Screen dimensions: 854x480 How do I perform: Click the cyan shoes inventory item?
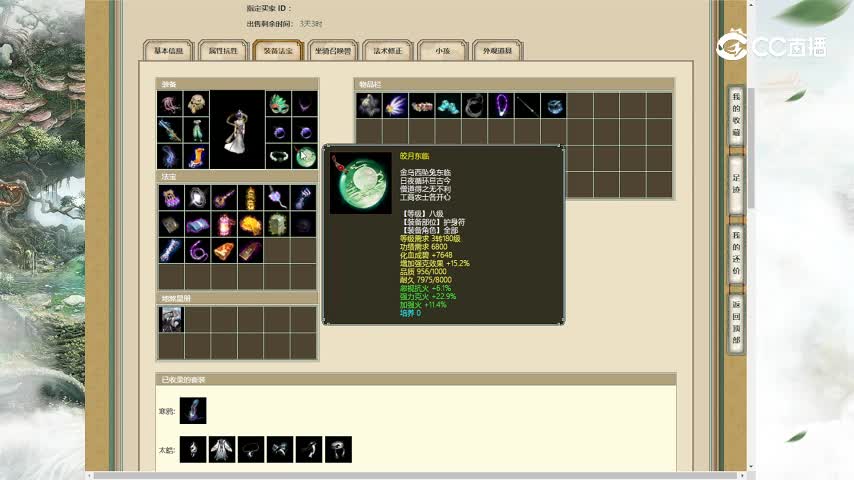tap(448, 105)
